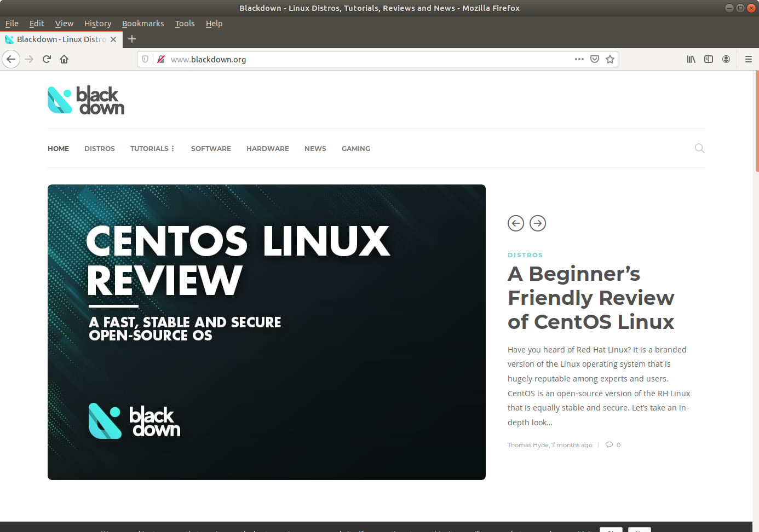Click the browser Back arrow button
The image size is (759, 532).
[11, 59]
